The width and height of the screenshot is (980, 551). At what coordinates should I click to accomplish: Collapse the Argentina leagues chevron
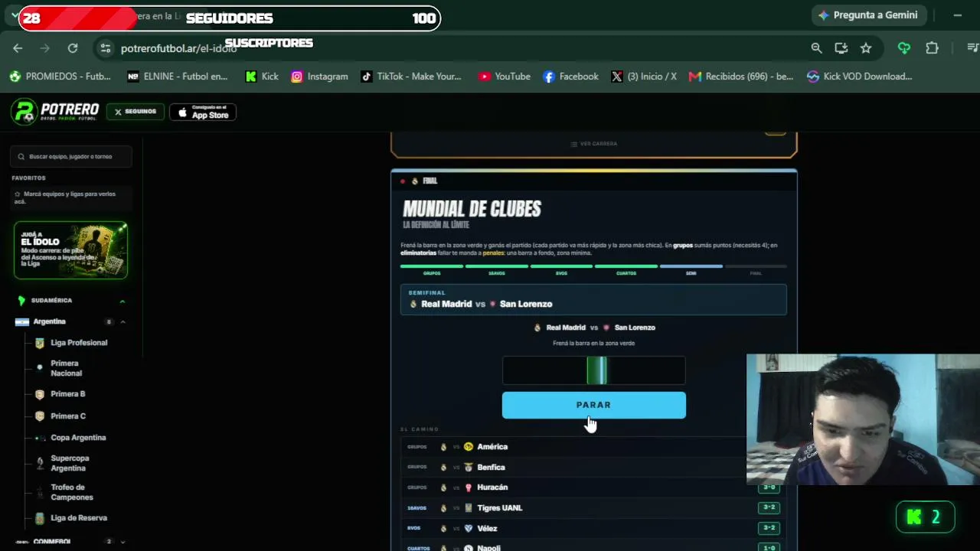(x=122, y=322)
